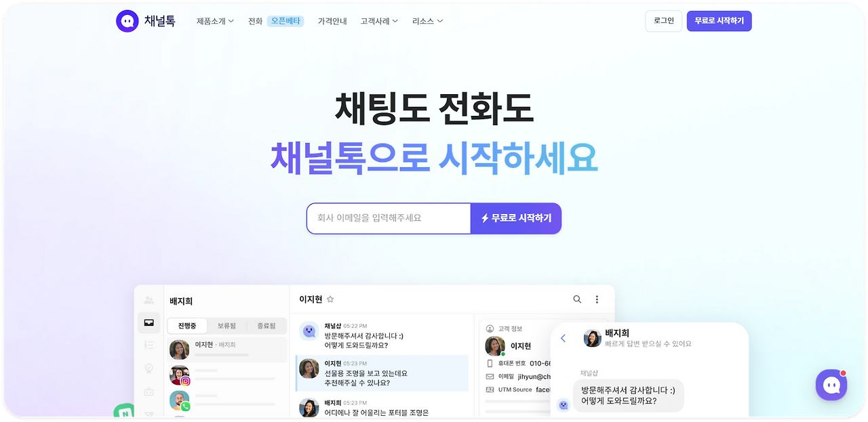
Task: Click the Channel Talk logo icon
Action: [x=127, y=21]
